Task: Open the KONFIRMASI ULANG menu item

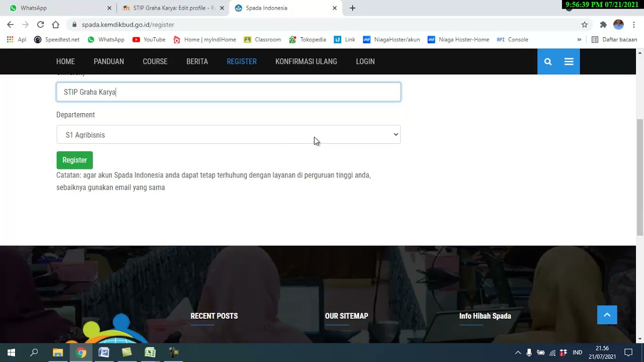Action: click(306, 61)
